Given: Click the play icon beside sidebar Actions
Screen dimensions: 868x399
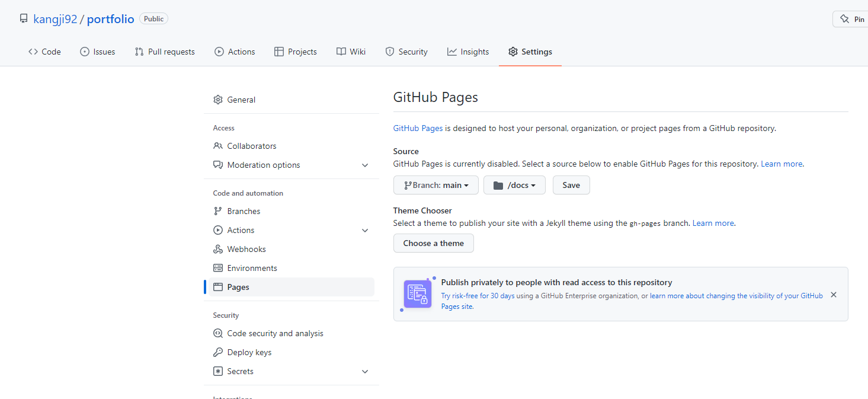Looking at the screenshot, I should [218, 230].
